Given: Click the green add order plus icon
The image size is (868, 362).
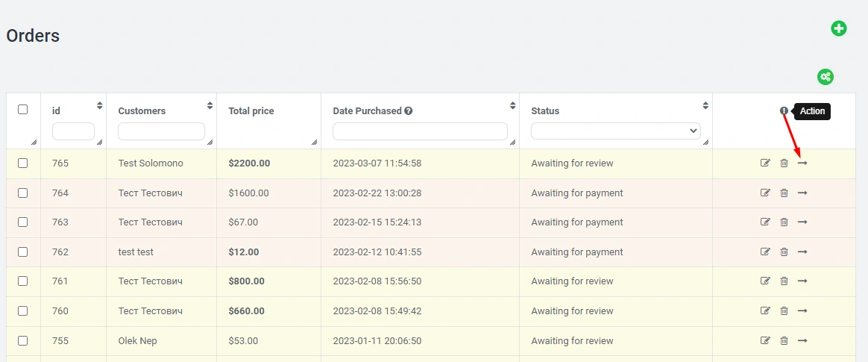Looking at the screenshot, I should [839, 29].
